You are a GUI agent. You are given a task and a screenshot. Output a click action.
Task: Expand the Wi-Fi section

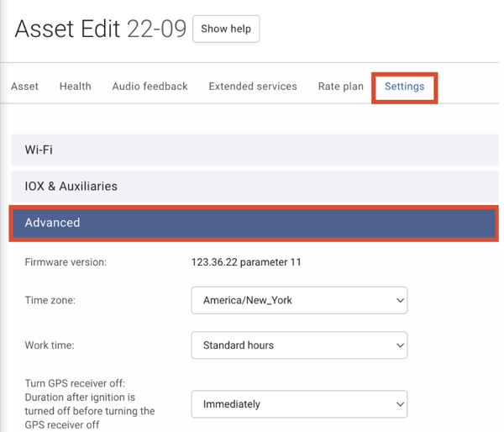255,150
